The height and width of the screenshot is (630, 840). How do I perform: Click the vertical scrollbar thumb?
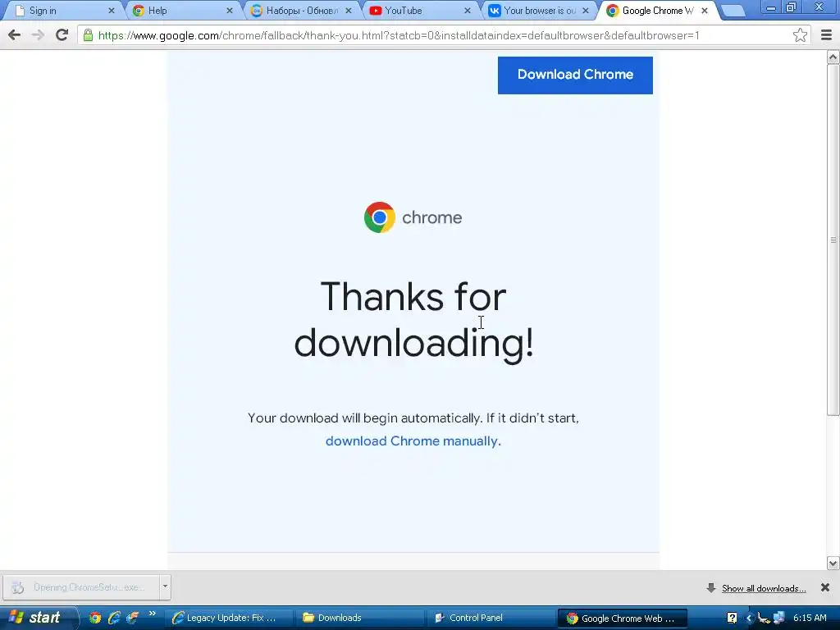833,240
